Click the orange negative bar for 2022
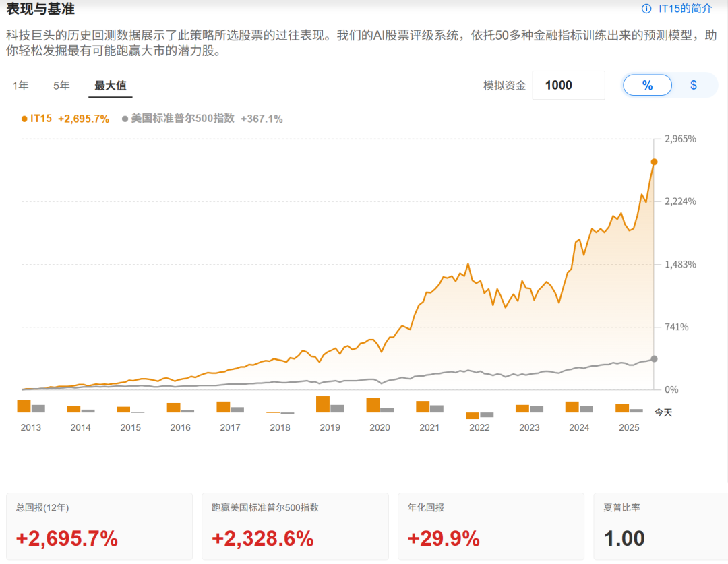This screenshot has width=728, height=564. pos(473,416)
